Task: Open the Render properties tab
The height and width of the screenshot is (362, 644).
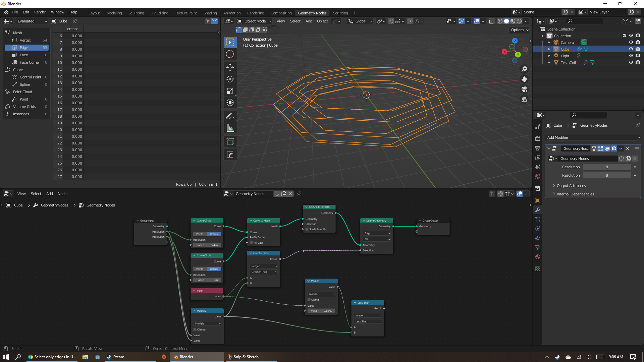Action: [x=538, y=138]
